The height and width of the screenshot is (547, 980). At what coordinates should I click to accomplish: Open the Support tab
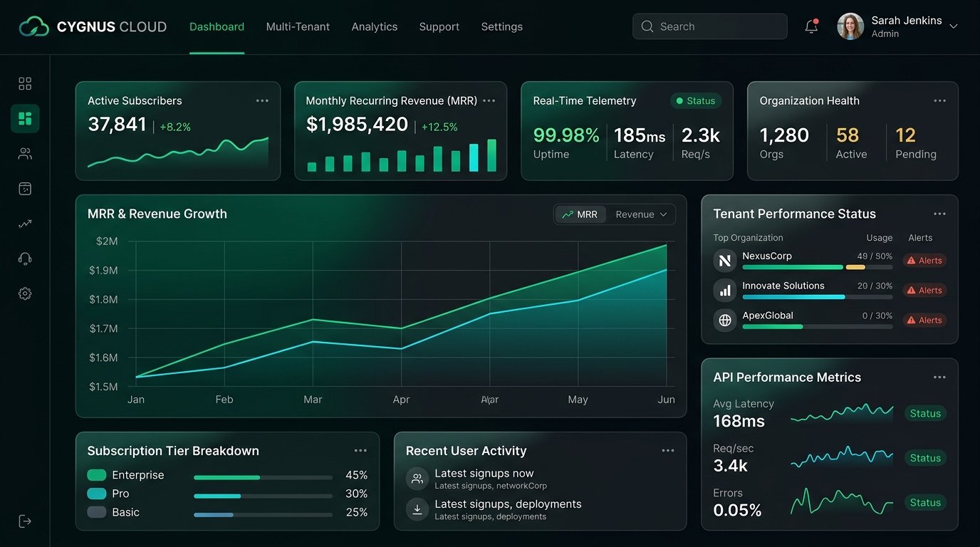pyautogui.click(x=439, y=27)
